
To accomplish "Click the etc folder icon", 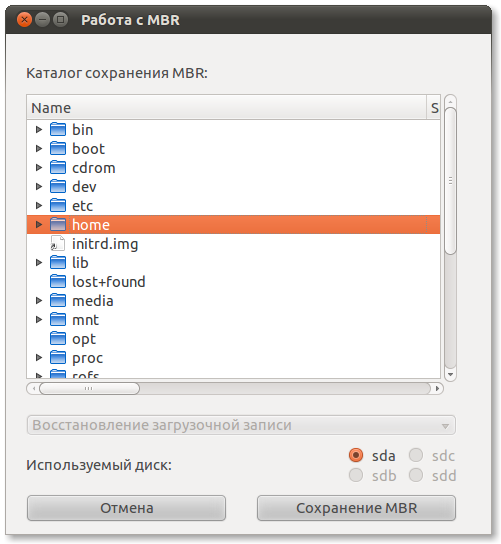I will (58, 205).
